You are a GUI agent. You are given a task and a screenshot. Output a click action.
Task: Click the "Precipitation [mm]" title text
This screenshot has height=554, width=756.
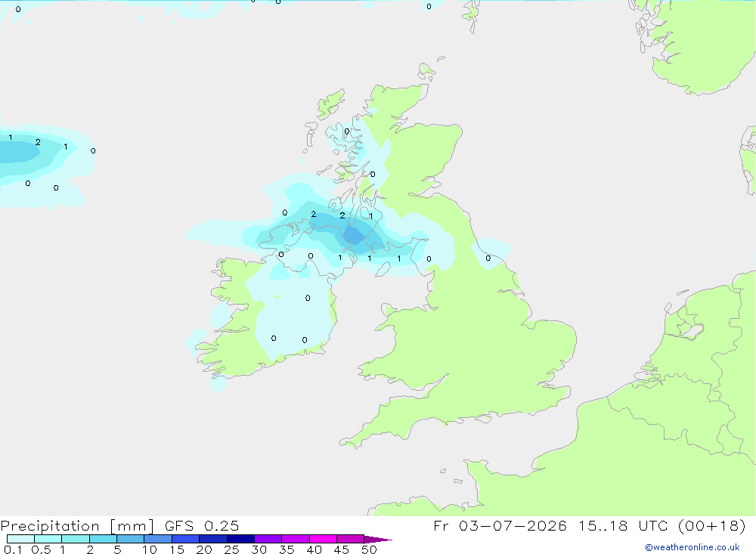[x=77, y=526]
